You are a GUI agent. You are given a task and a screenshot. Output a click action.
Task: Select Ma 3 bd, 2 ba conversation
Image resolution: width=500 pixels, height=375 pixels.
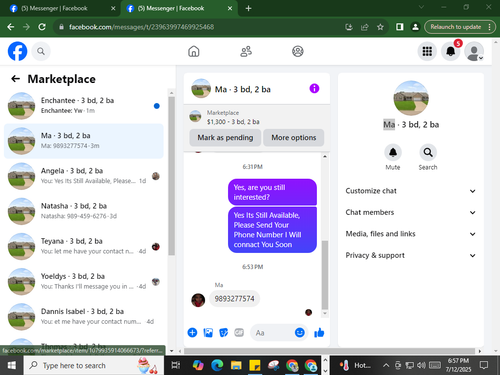tap(84, 141)
